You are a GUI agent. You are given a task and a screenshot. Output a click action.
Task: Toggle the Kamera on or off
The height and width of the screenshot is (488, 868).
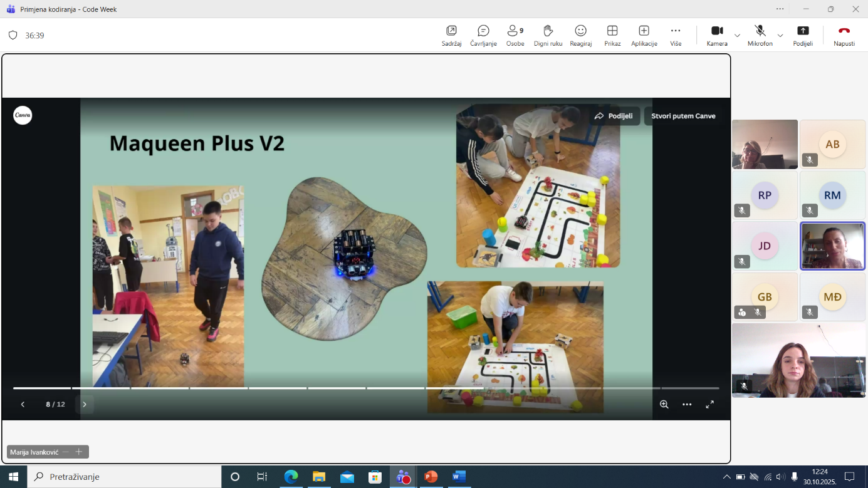coord(717,36)
